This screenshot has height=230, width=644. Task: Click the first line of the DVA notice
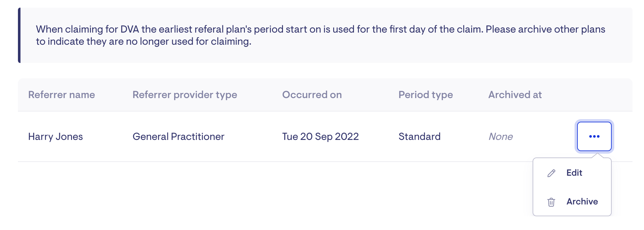tap(320, 29)
